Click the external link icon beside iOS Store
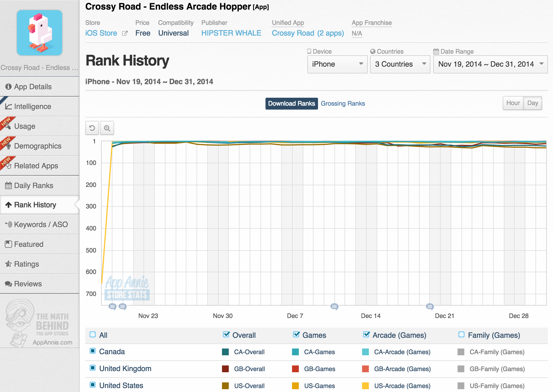 pos(125,33)
